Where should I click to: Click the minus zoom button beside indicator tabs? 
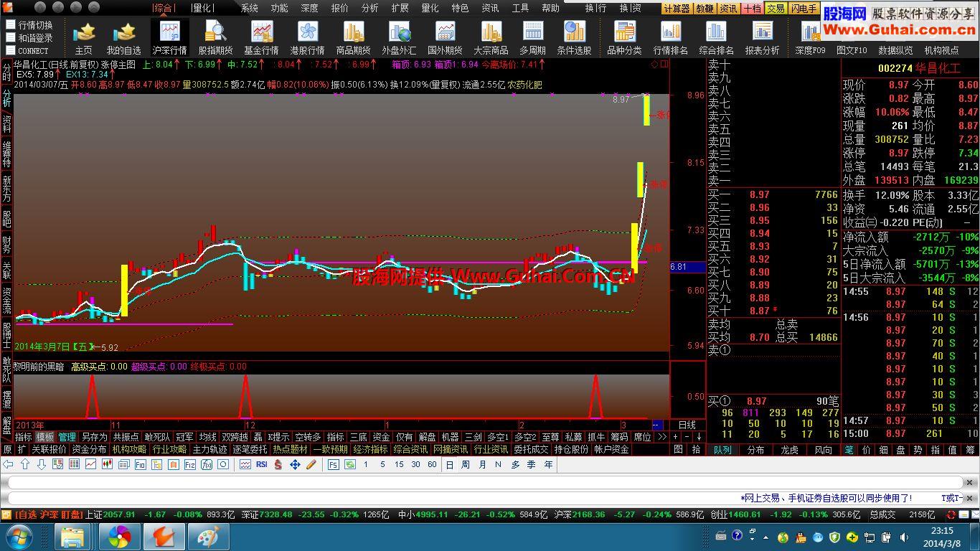tap(687, 437)
